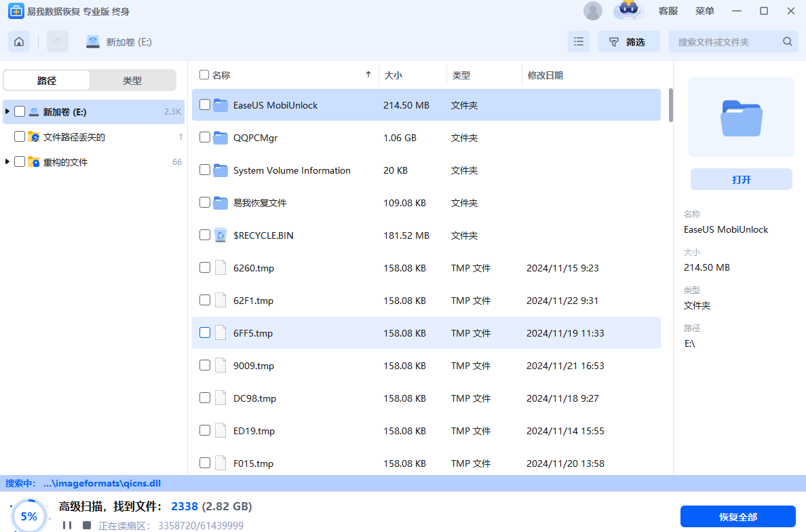Check the 文件路径丢失的 tree checkbox
Screen dimensions: 806x532
tap(20, 136)
